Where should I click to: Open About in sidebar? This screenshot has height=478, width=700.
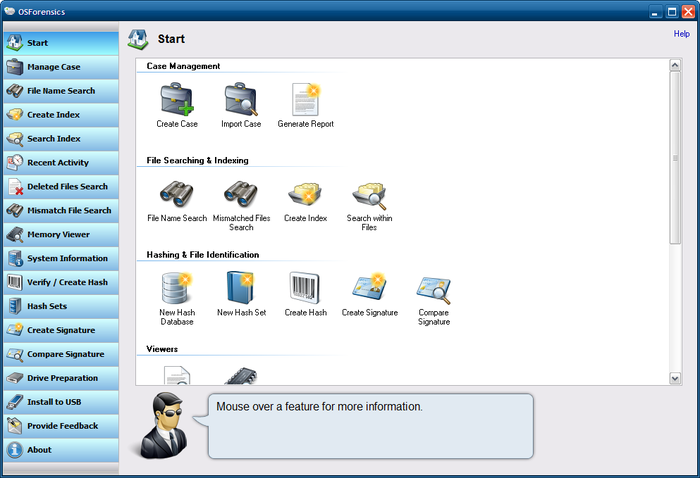pos(61,450)
